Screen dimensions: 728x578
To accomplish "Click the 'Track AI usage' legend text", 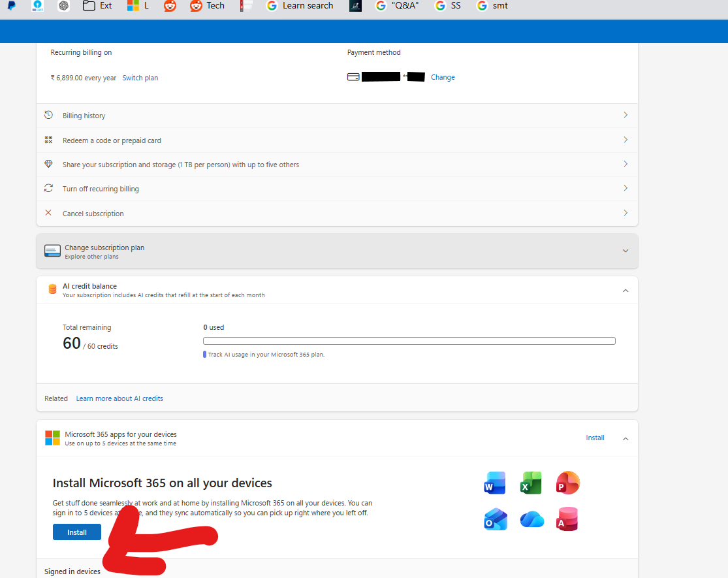I will click(x=266, y=354).
